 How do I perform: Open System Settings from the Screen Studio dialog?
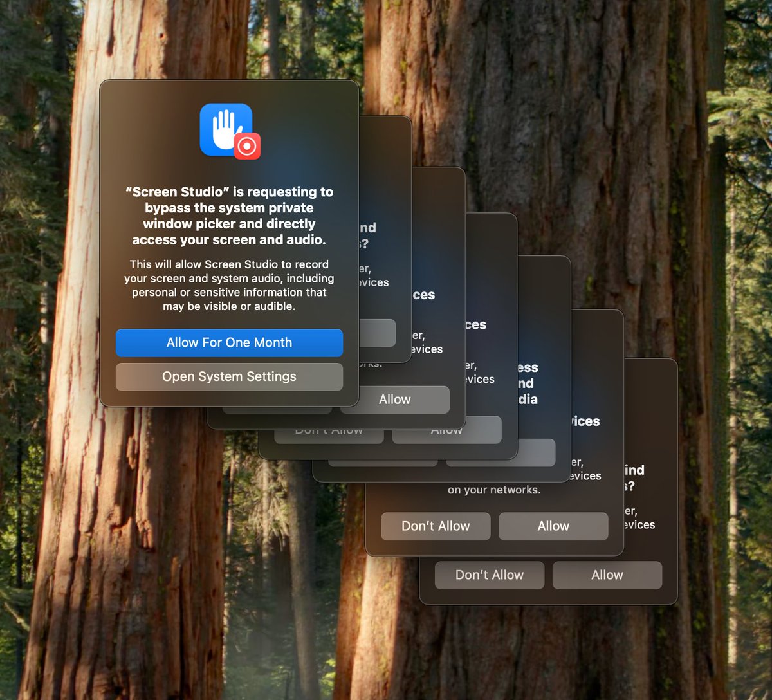tap(229, 377)
